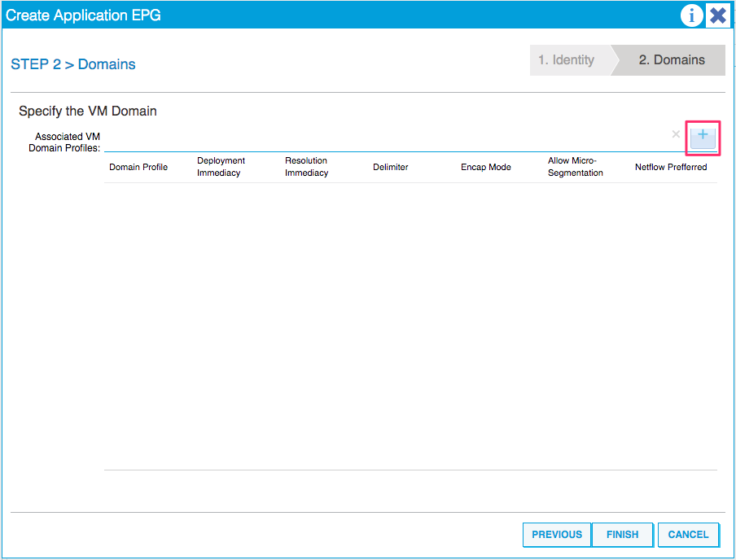Click the STEP 2 > Domains heading

(x=73, y=64)
